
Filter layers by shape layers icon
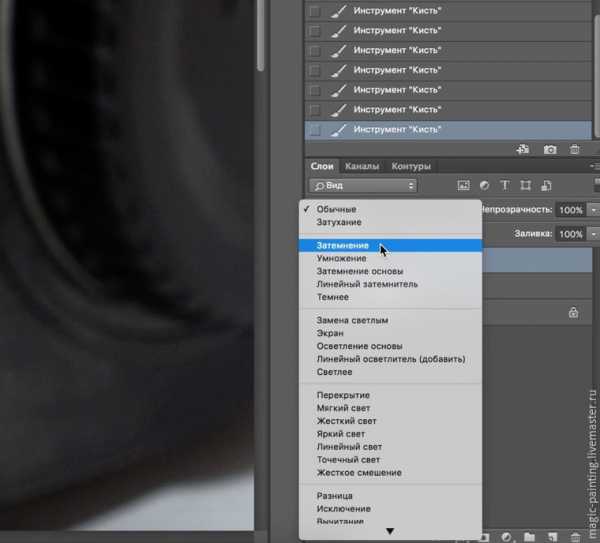tap(526, 186)
